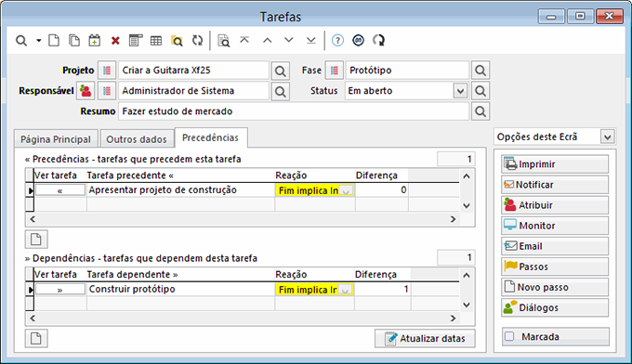Image resolution: width=632 pixels, height=364 pixels.
Task: Click the form view toolbar icon
Action: 136,40
